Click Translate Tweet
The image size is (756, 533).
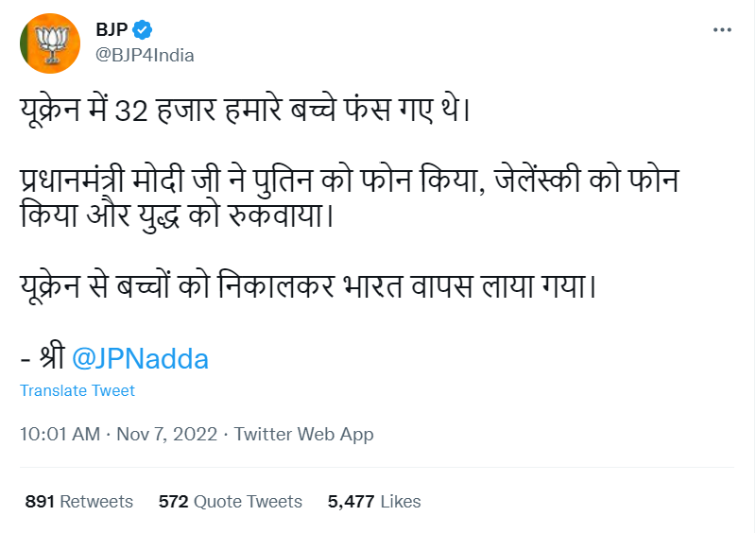point(77,390)
